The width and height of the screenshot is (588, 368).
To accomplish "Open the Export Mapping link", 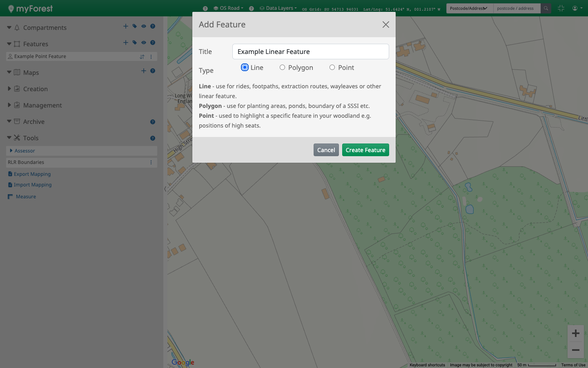I will point(32,174).
